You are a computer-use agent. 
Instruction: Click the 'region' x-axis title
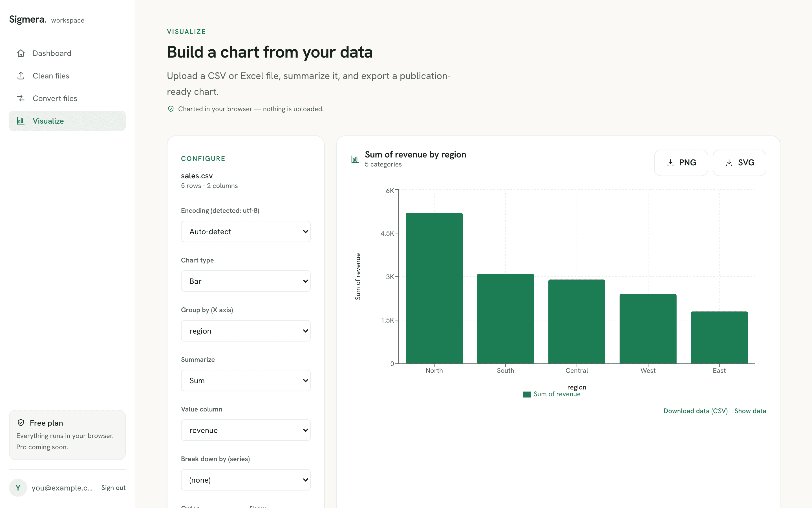coord(577,387)
